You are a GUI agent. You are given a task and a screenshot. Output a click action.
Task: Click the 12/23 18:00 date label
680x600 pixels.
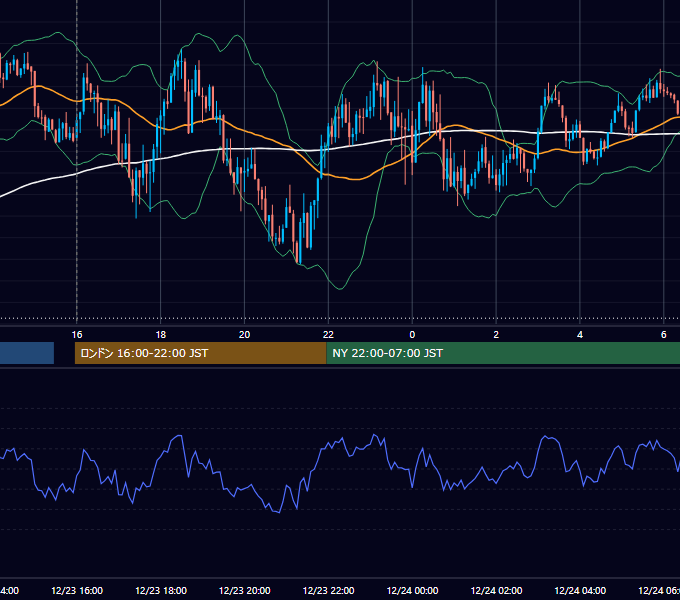tap(161, 590)
